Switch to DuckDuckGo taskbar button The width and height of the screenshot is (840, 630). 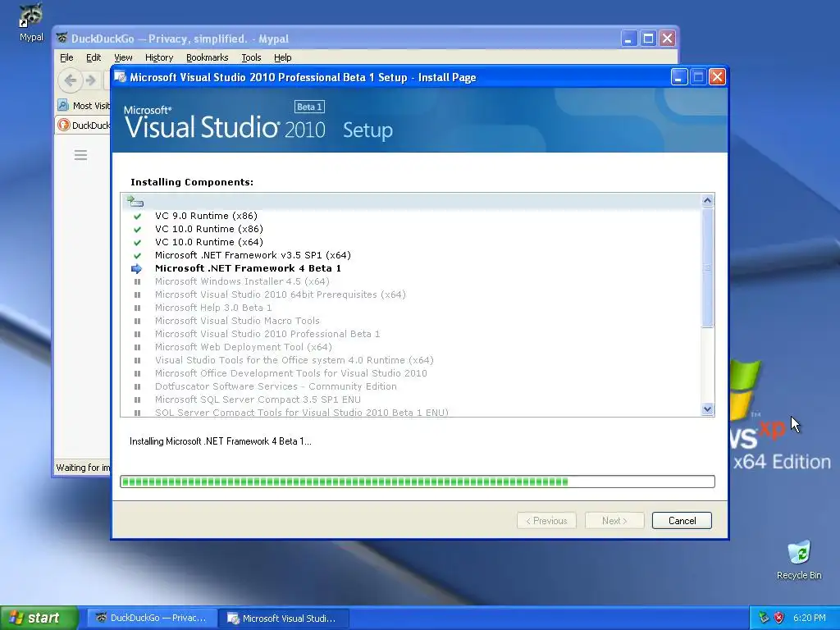click(152, 618)
